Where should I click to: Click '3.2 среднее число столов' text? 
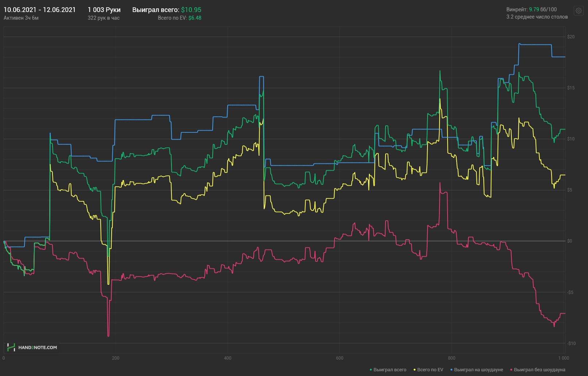pos(537,17)
